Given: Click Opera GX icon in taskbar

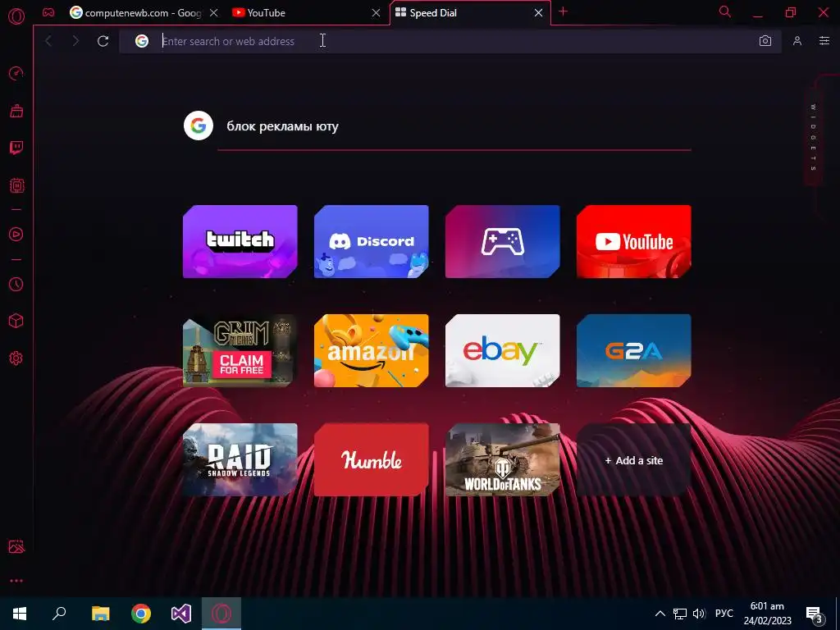Looking at the screenshot, I should coord(221,614).
